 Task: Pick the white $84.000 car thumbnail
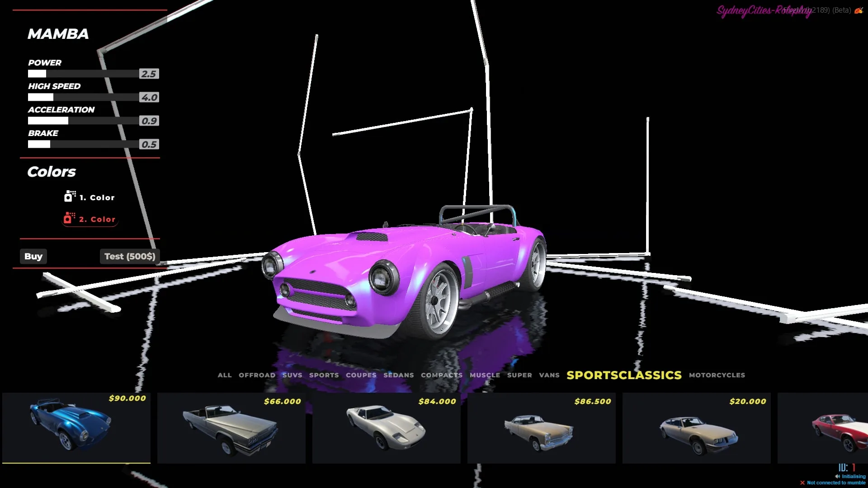point(386,427)
